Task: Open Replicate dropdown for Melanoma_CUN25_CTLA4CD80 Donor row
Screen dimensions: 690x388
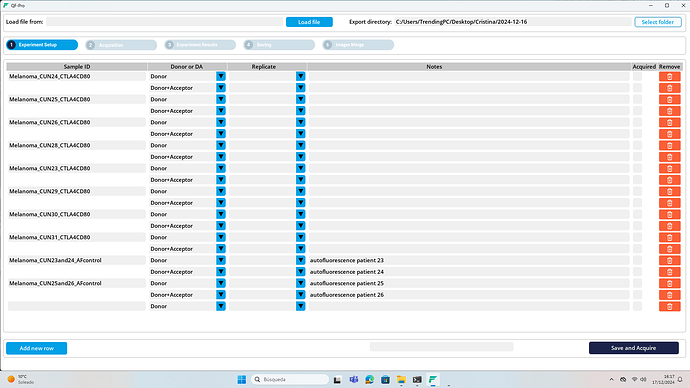Action: click(301, 99)
